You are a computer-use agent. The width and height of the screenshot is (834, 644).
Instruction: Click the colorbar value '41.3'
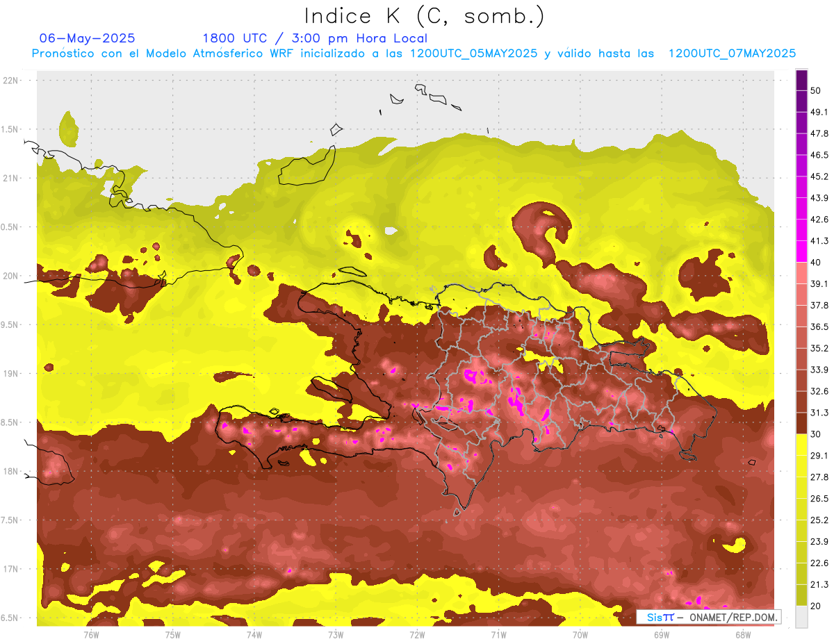819,242
